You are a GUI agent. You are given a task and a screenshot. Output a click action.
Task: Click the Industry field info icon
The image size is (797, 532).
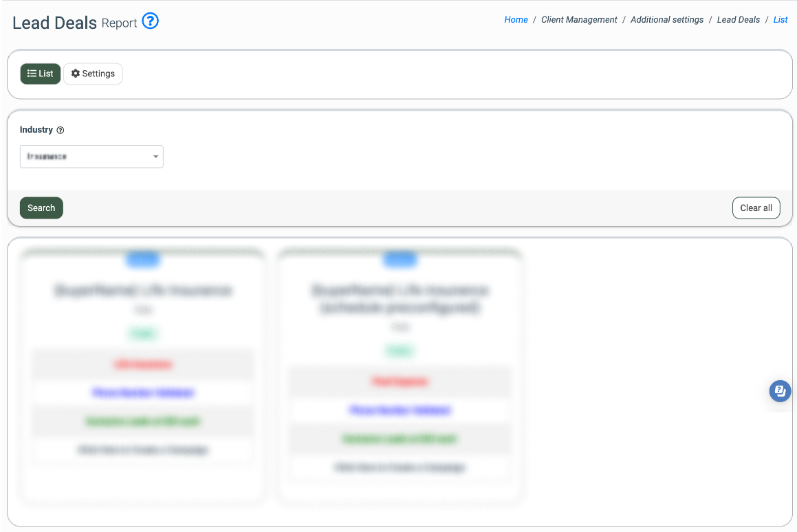(x=61, y=130)
